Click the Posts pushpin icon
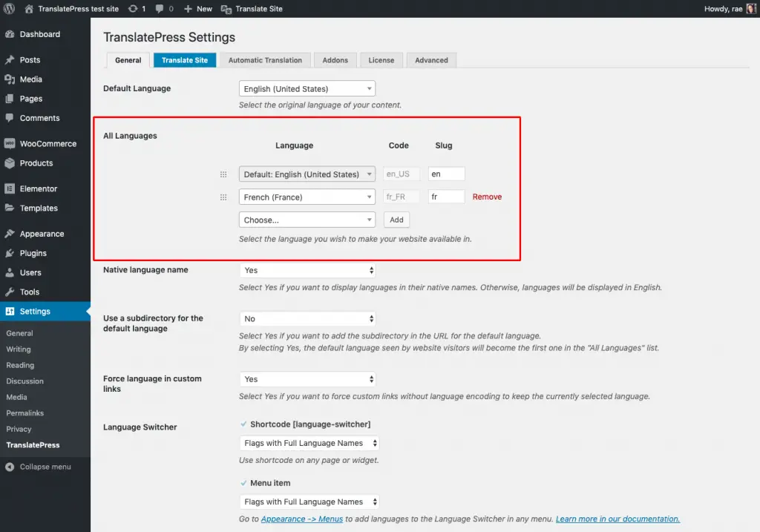Screen dimensions: 760x532 pyautogui.click(x=10, y=60)
